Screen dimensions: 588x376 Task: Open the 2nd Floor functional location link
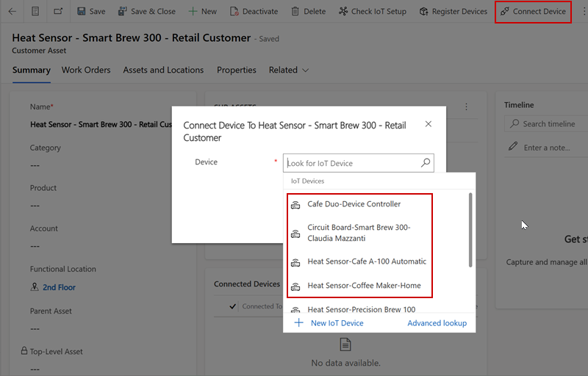(x=59, y=287)
